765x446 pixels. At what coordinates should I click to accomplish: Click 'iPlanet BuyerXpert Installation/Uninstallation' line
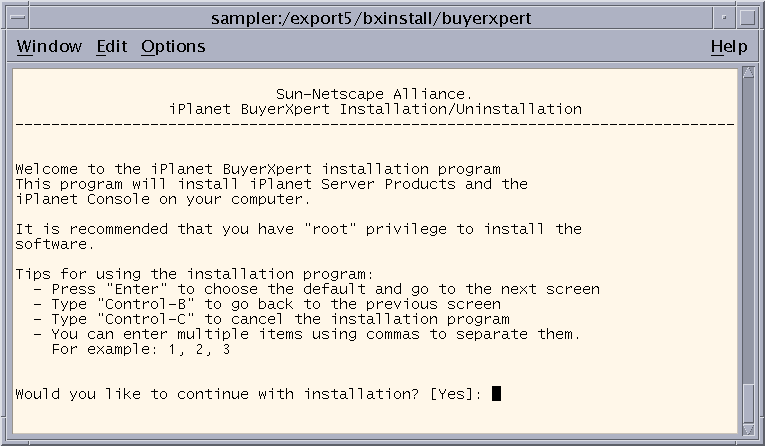(375, 109)
